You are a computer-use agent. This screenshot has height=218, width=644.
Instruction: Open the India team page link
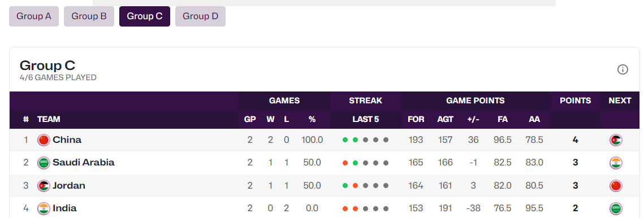[x=64, y=208]
